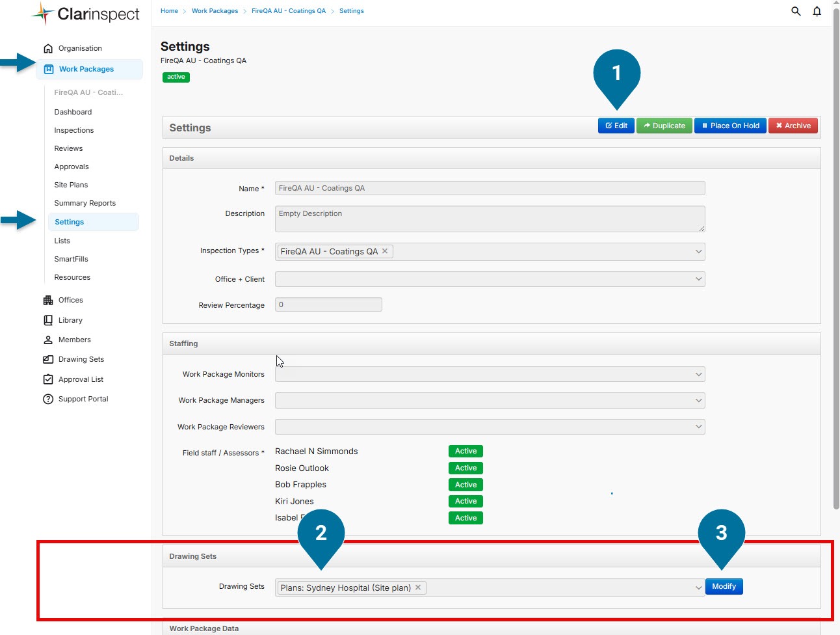The height and width of the screenshot is (635, 840).
Task: Click the Description text area
Action: pos(490,219)
